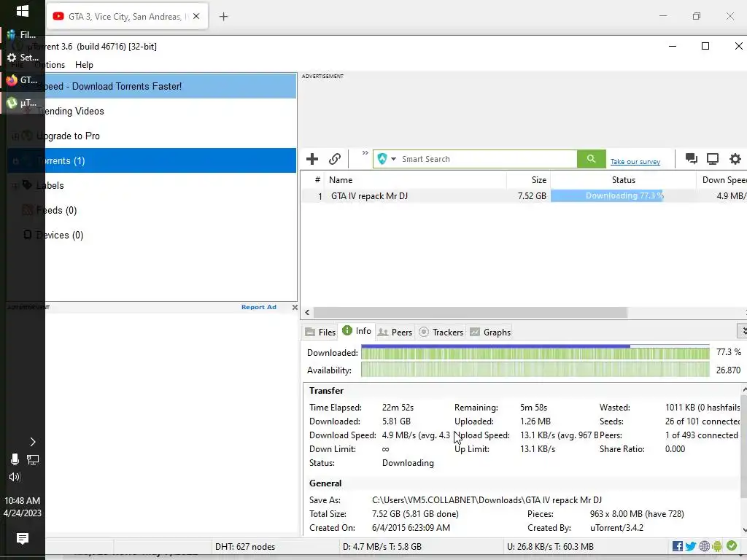Select Devices (0) in sidebar
Viewport: 747px width, 560px height.
coord(152,235)
